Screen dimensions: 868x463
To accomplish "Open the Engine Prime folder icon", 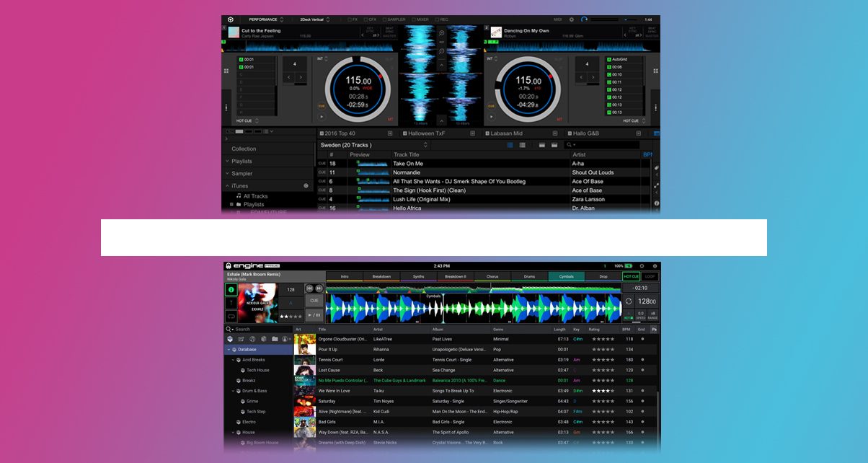I will (x=275, y=339).
